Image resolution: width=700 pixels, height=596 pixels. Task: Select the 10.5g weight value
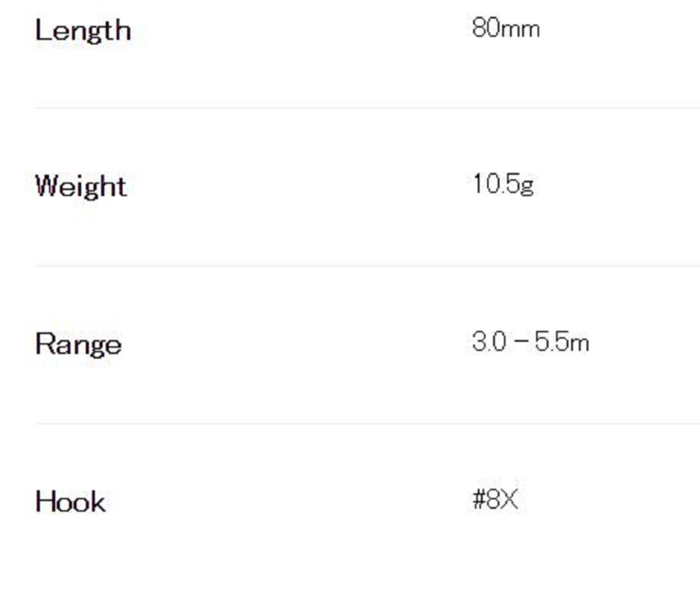pyautogui.click(x=503, y=185)
